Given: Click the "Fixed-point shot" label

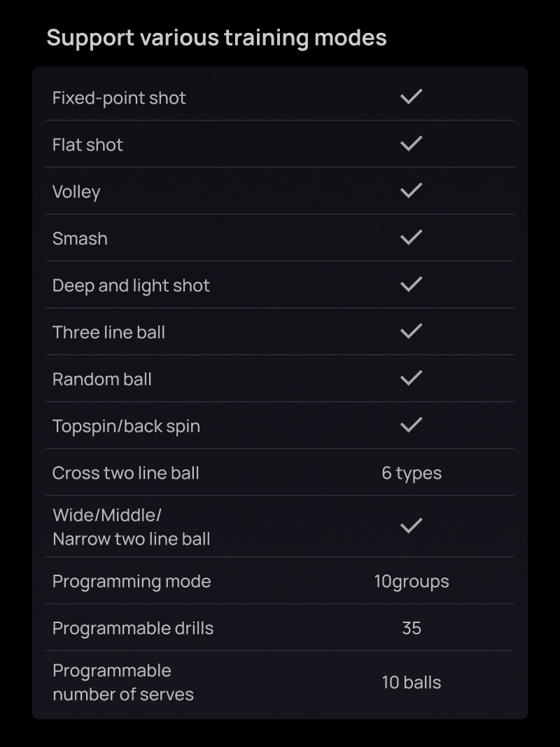Looking at the screenshot, I should point(119,98).
